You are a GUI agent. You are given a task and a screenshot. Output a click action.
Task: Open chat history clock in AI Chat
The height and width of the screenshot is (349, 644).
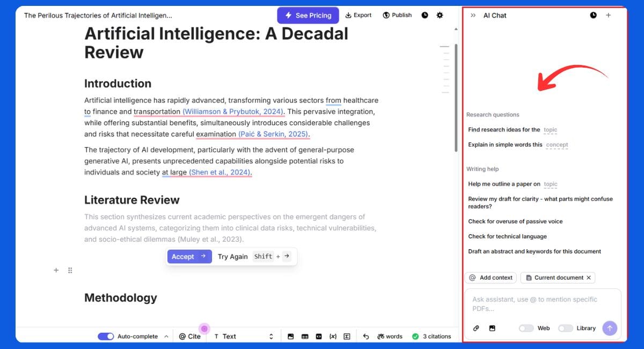(x=593, y=16)
